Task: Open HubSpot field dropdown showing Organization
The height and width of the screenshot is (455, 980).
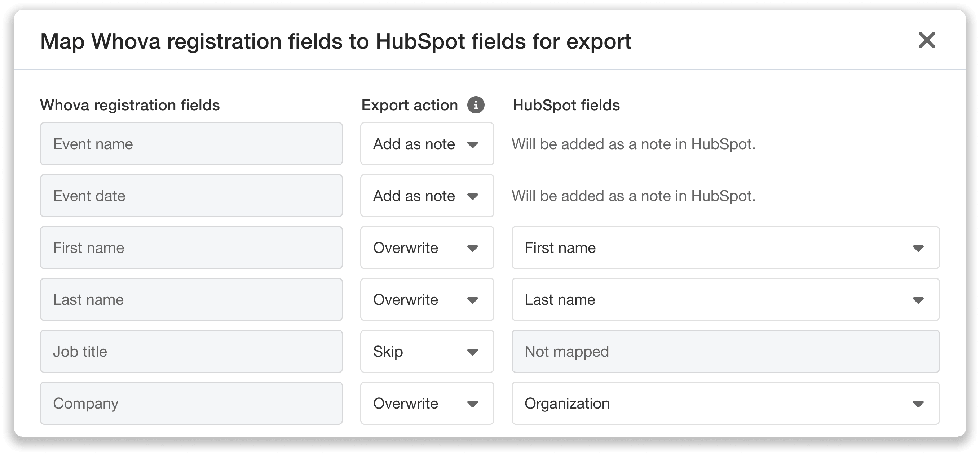Action: coord(725,403)
